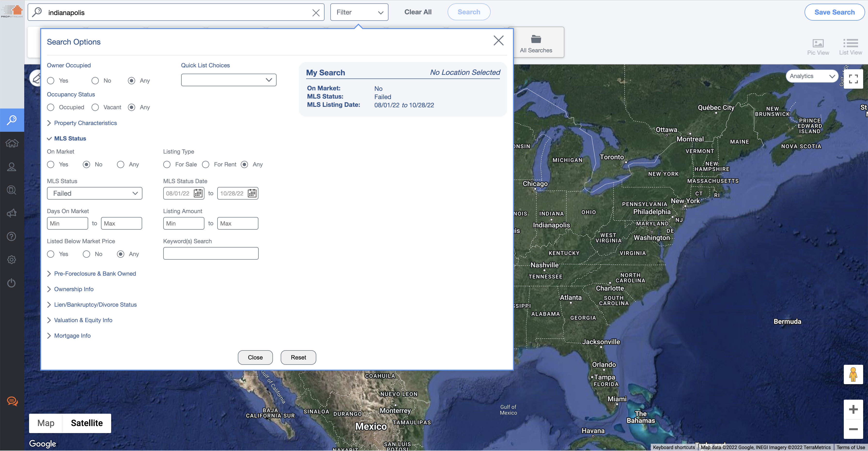This screenshot has height=451, width=868.
Task: Enable 'Yes' for Owner Occupied filter
Action: coord(51,80)
